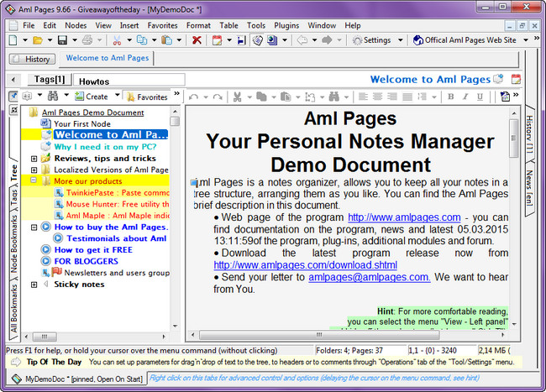546x392 pixels.
Task: Open the Format menu
Action: tap(198, 25)
